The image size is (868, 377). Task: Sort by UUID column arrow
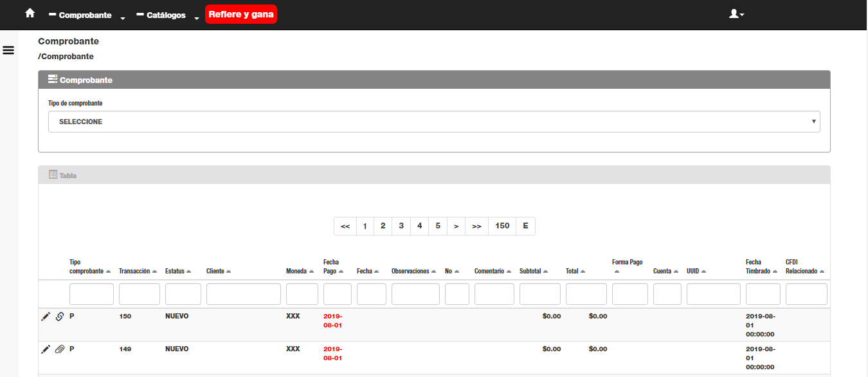point(705,271)
